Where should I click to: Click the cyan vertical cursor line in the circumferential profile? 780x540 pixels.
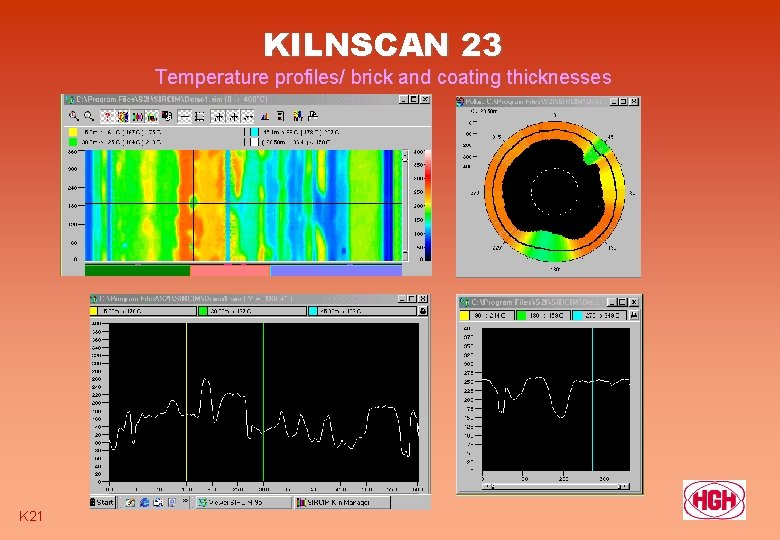pos(592,399)
